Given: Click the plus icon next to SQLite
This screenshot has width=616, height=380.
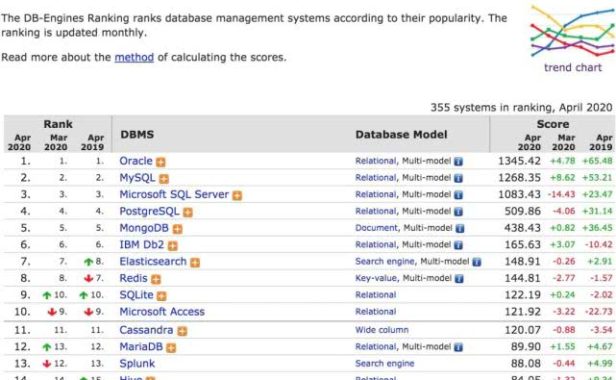Looking at the screenshot, I should tap(161, 296).
